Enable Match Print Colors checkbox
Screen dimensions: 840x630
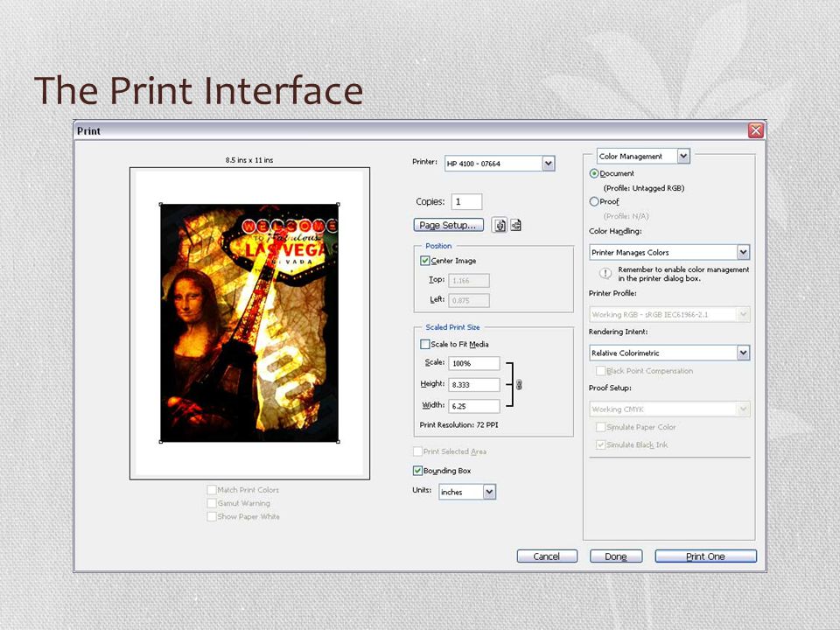212,490
